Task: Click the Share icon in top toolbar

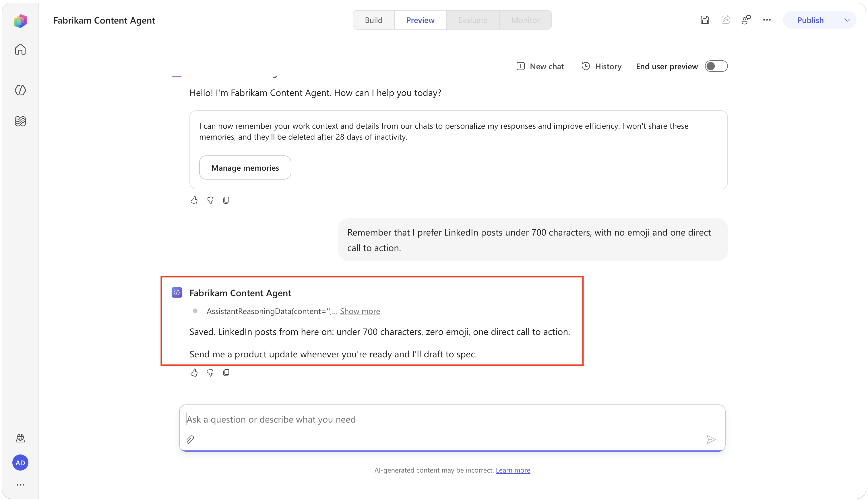Action: click(x=726, y=20)
